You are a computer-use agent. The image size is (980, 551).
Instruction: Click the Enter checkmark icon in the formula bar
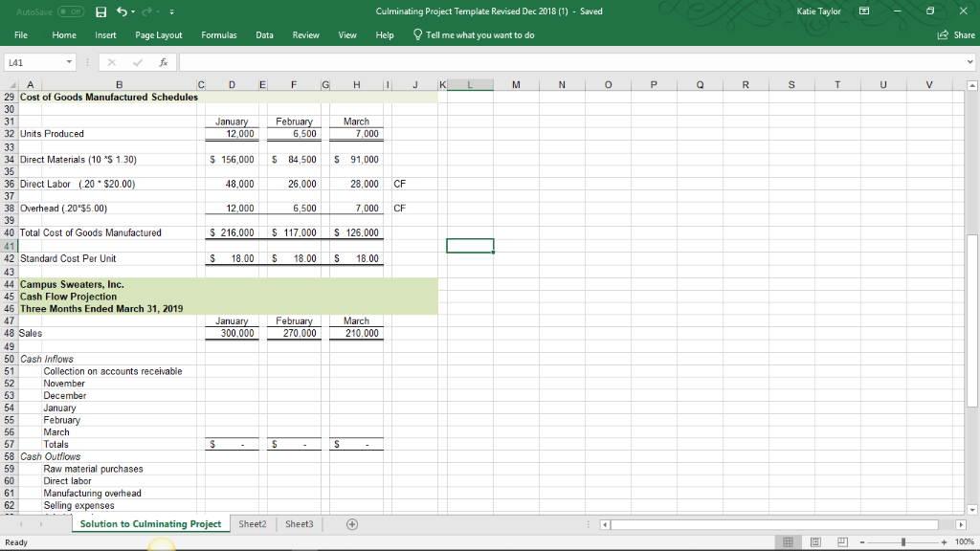pyautogui.click(x=138, y=62)
